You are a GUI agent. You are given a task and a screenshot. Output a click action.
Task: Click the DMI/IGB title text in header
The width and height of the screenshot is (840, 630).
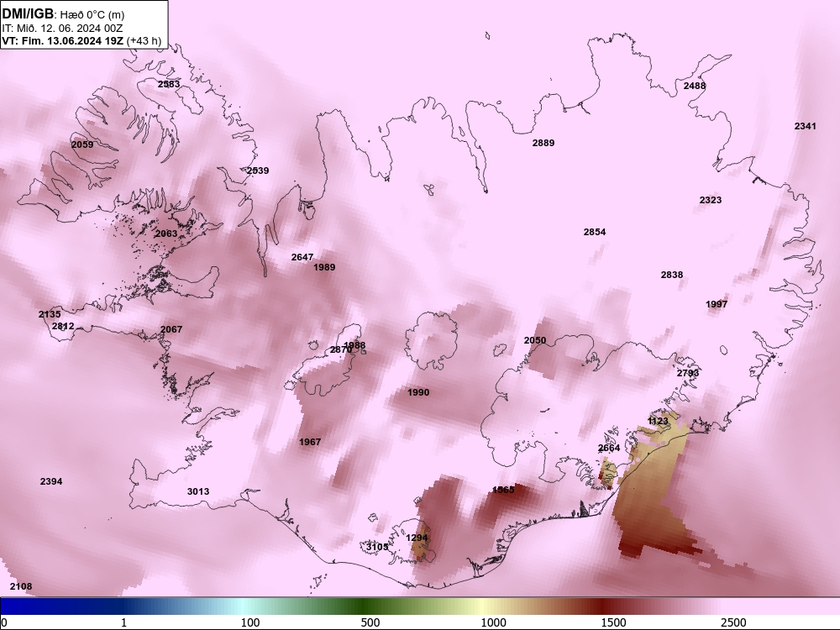[x=28, y=14]
